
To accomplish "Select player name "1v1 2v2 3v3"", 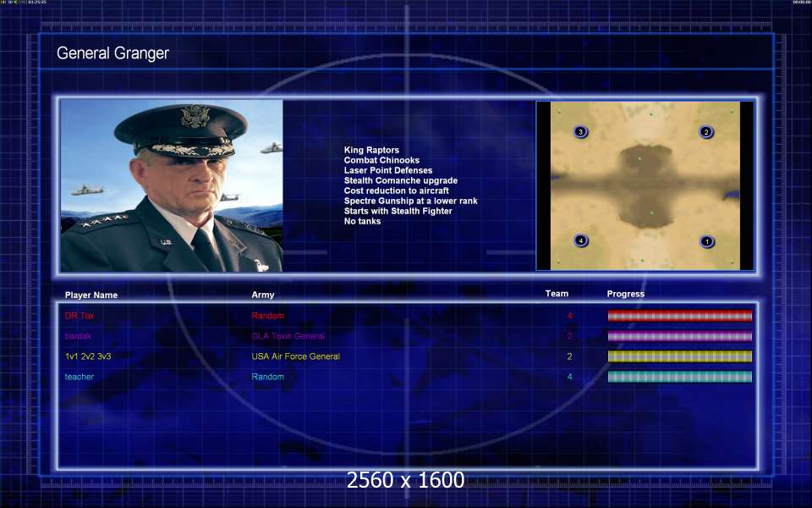I will tap(88, 356).
